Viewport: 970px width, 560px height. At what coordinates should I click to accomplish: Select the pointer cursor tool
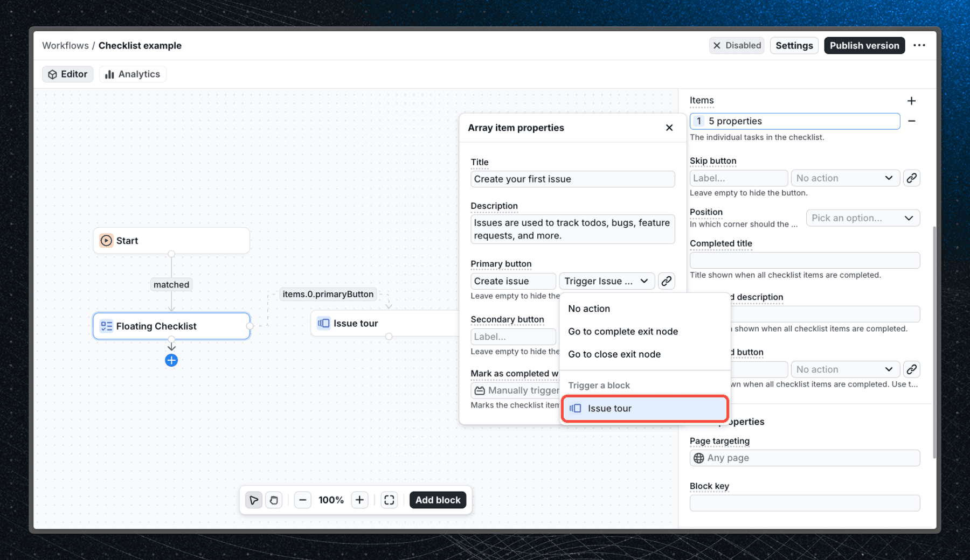click(253, 500)
